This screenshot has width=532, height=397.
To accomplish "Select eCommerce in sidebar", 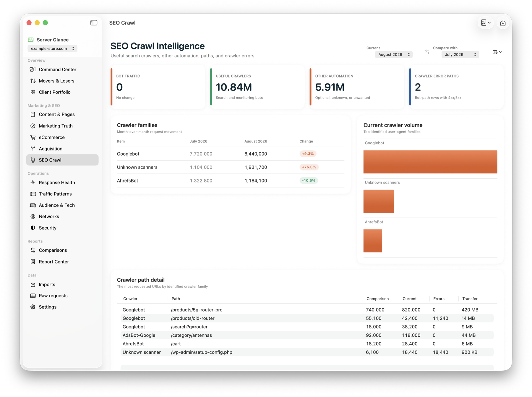I will pos(62,137).
